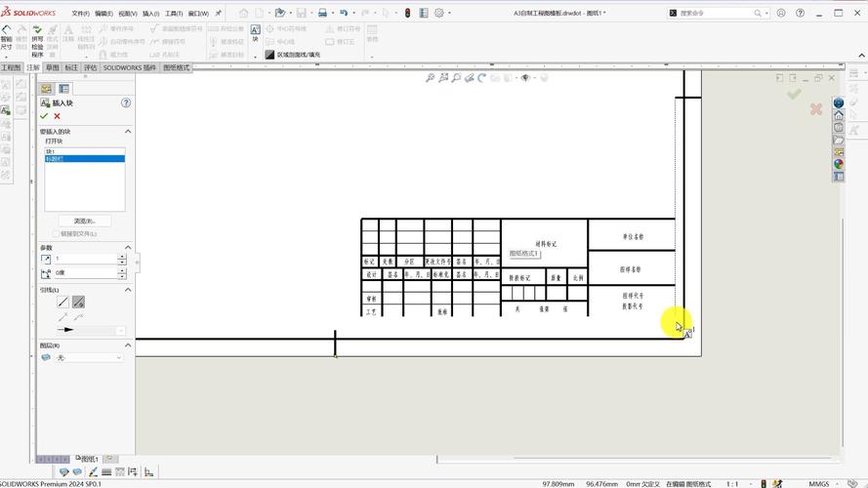Viewport: 868px width, 488px height.
Task: Select the second leader style button
Action: point(78,303)
